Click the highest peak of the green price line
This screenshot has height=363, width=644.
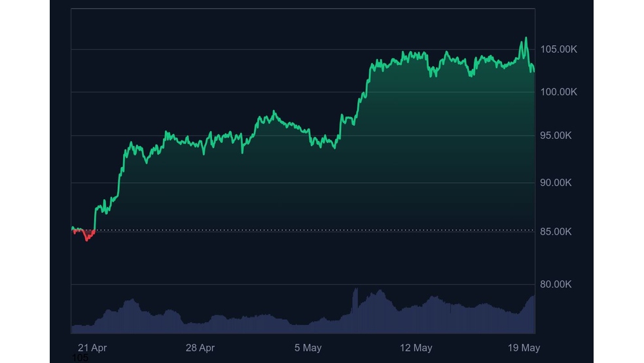[526, 38]
